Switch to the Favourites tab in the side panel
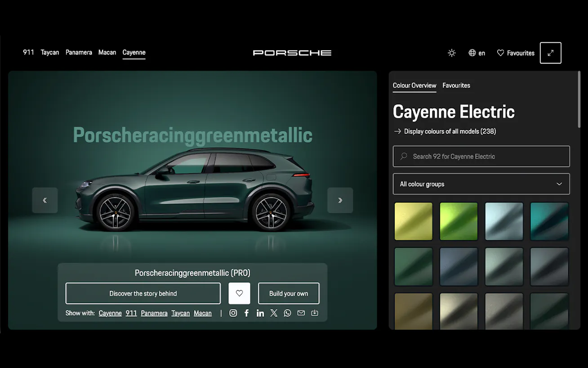 coord(456,85)
